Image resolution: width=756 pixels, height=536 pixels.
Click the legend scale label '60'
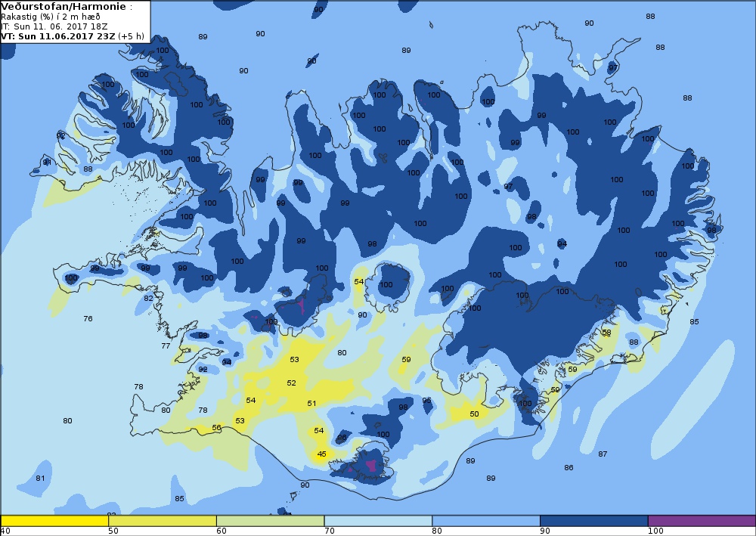click(222, 531)
